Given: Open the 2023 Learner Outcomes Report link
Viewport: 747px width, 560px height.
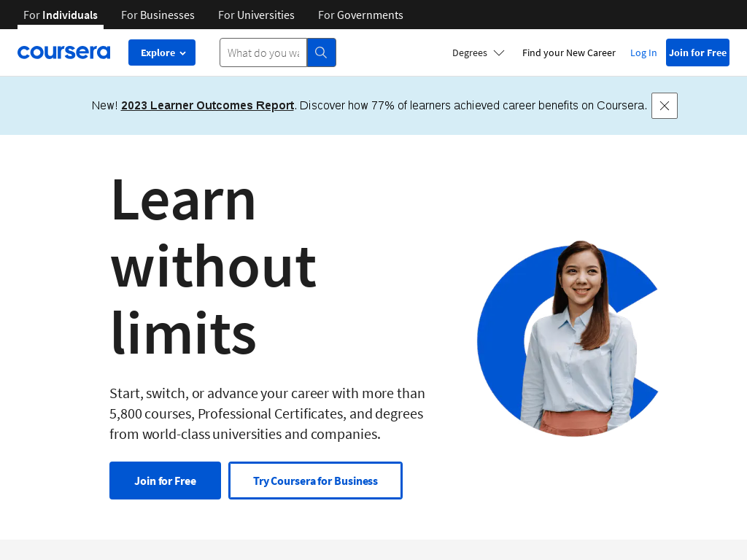Looking at the screenshot, I should tap(207, 105).
